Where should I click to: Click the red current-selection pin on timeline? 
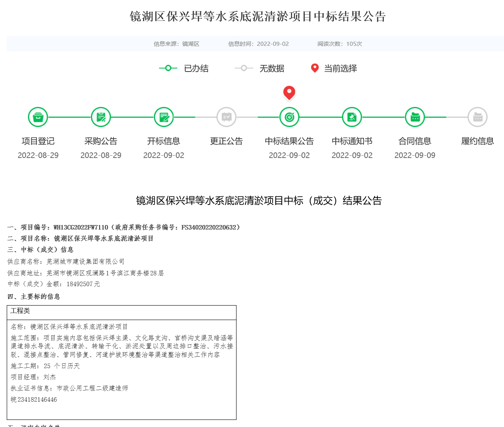pos(289,92)
